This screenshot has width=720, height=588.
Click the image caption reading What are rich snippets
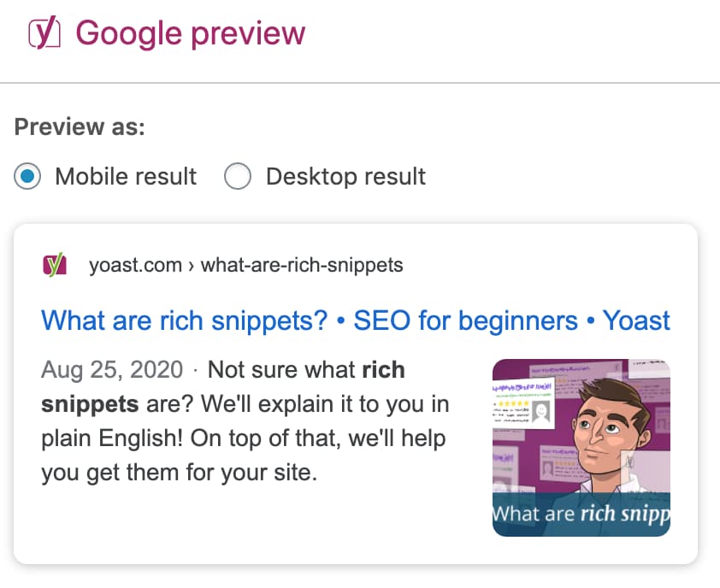(581, 514)
